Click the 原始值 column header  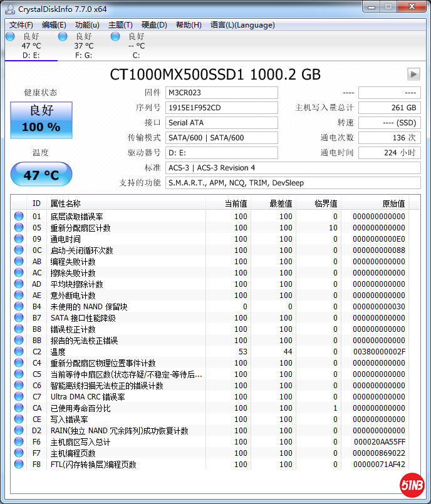point(393,203)
